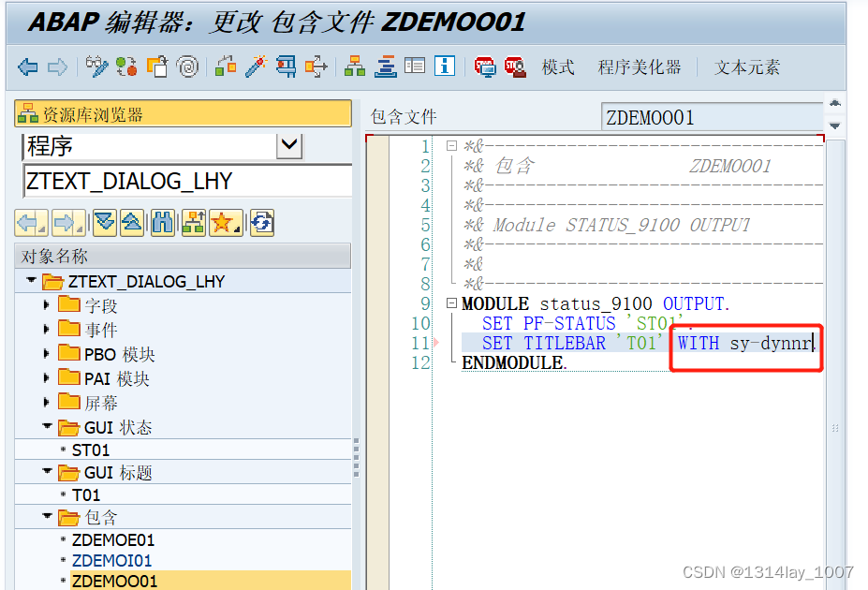Open the 程序 object type dropdown
868x590 pixels.
point(289,146)
